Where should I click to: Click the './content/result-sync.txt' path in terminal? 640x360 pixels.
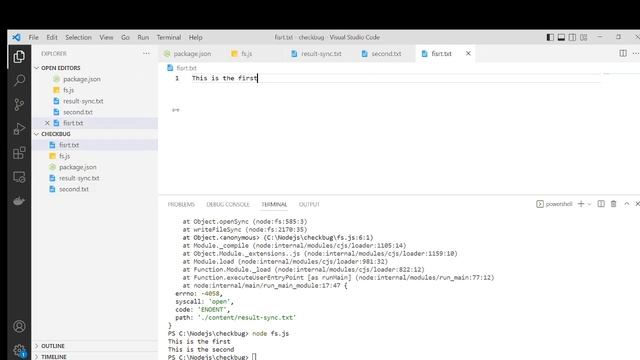click(x=247, y=317)
